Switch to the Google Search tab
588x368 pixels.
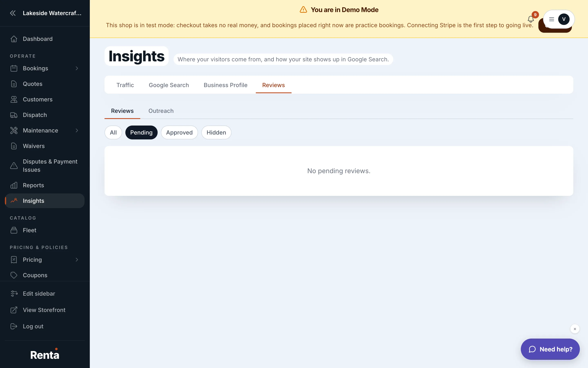tap(169, 85)
